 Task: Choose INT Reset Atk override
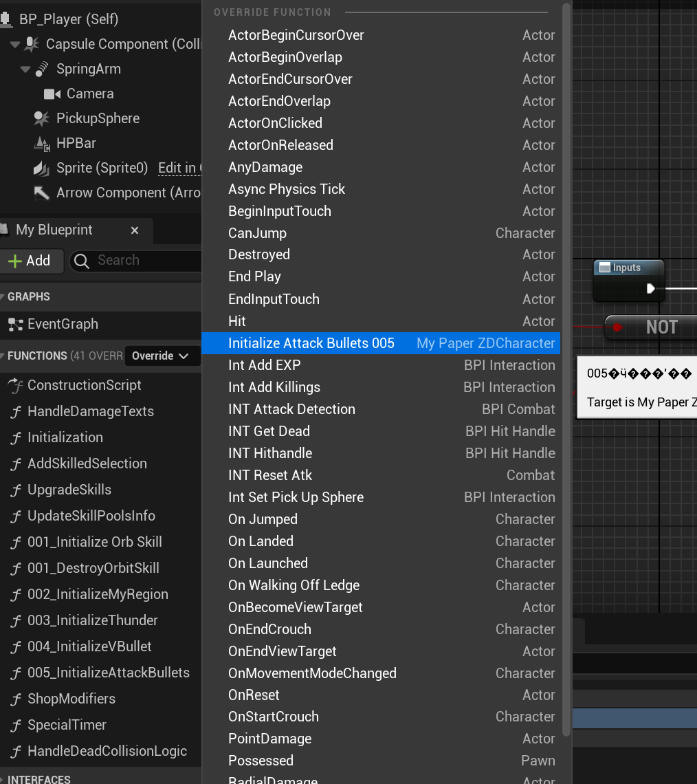[381, 475]
